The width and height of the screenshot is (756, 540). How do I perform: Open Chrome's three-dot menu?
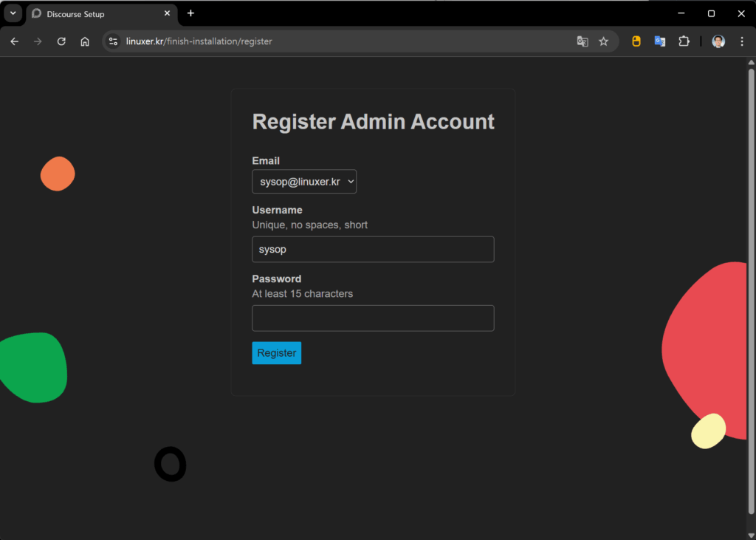click(742, 41)
